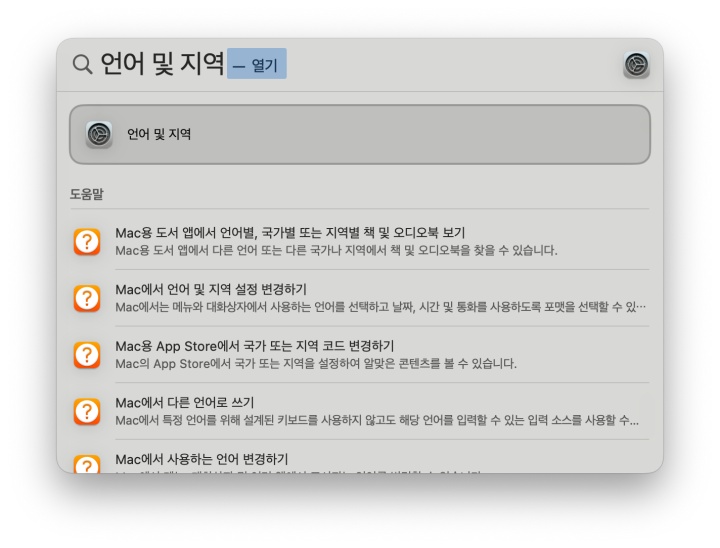This screenshot has width=720, height=548.
Task: Click help icon beside 사용하는 언어 변경하기
Action: click(x=87, y=463)
